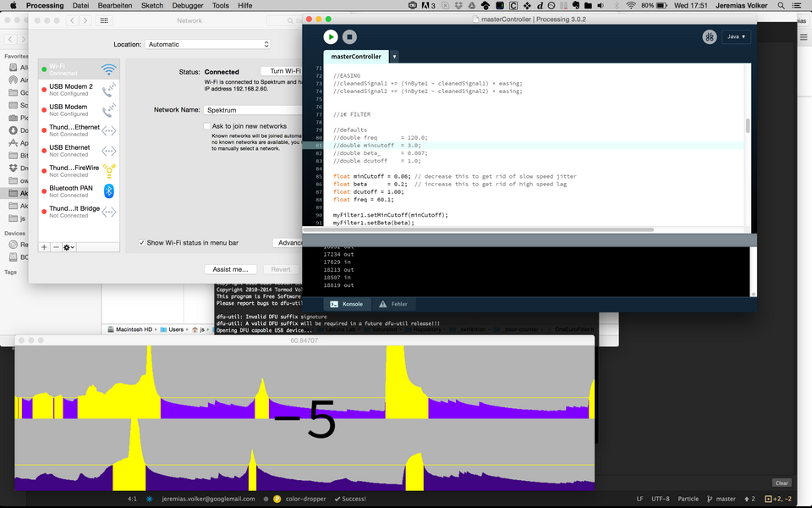Run the masterController sketch

click(x=331, y=36)
